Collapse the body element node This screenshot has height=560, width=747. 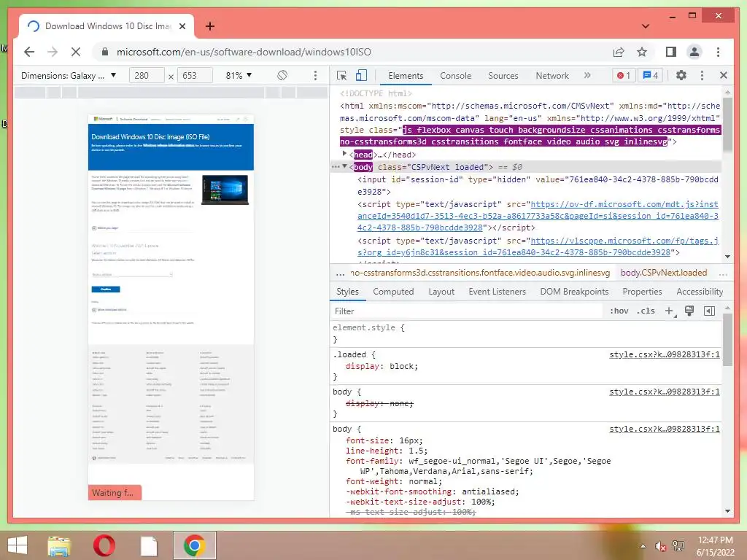344,166
